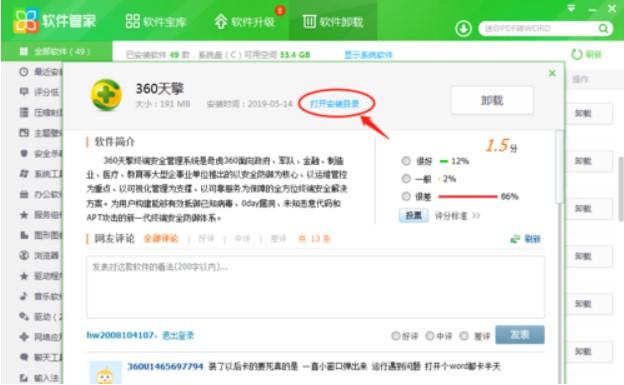
Task: Click the commenter avatar thumbnail
Action: click(105, 373)
